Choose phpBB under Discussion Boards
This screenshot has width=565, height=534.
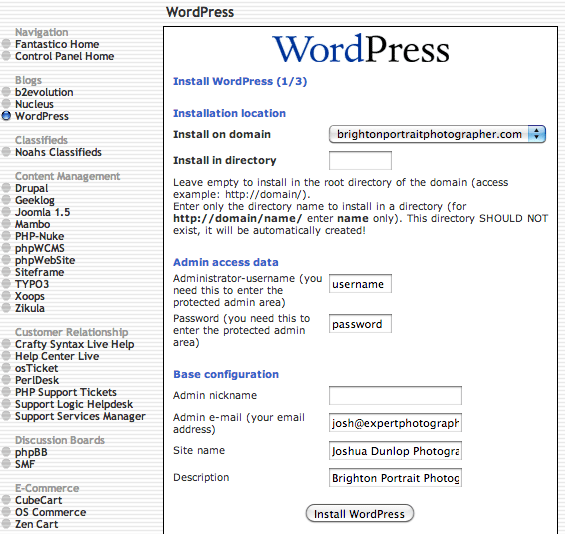tap(31, 452)
